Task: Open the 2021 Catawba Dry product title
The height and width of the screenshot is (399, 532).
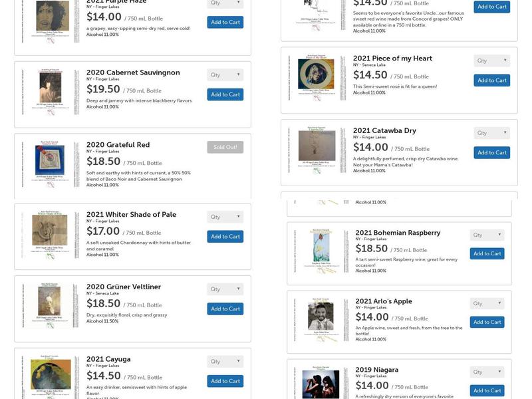Action: point(384,131)
